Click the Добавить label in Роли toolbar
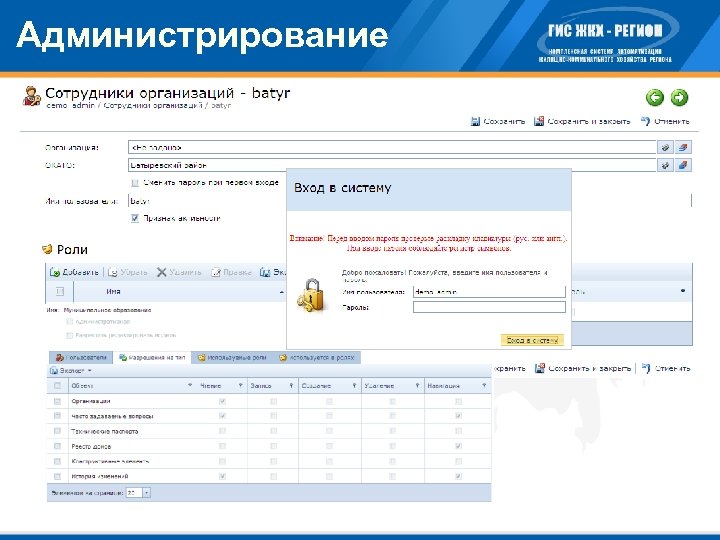The width and height of the screenshot is (720, 540). tap(80, 272)
